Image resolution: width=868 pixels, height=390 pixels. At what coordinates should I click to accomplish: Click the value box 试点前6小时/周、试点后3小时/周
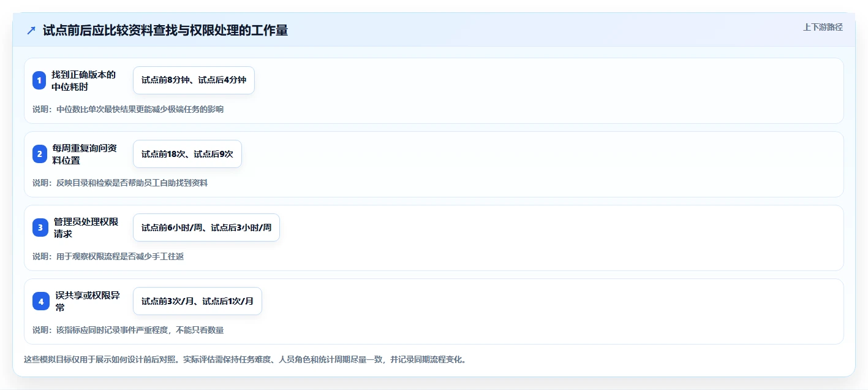206,227
